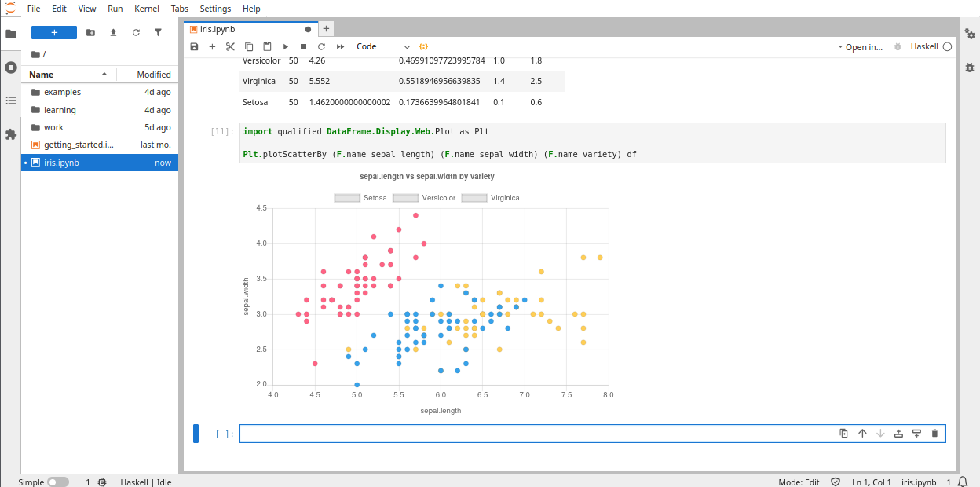The width and height of the screenshot is (980, 487).
Task: Click the blue New Launcher button
Action: pos(54,32)
